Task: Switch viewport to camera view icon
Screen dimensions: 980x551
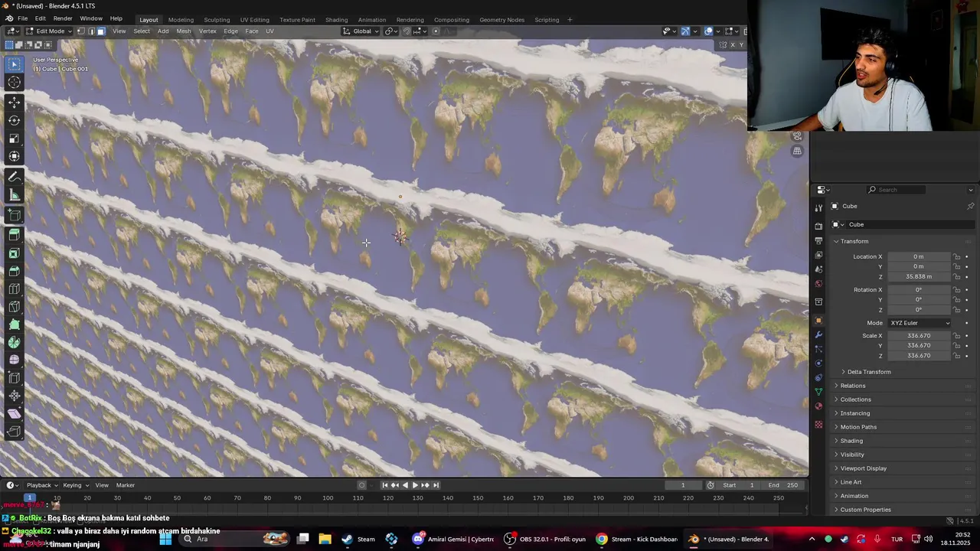Action: click(797, 136)
